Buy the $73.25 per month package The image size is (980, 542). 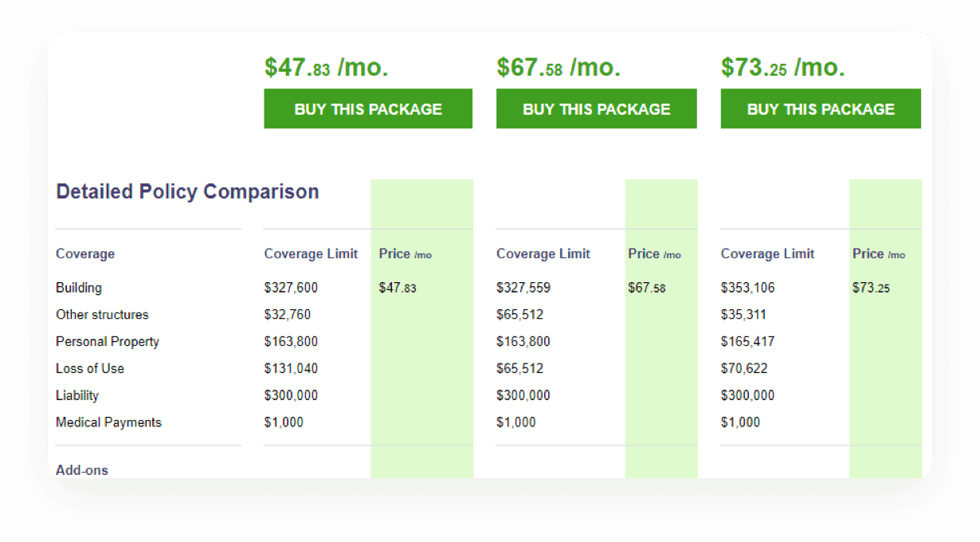(821, 108)
